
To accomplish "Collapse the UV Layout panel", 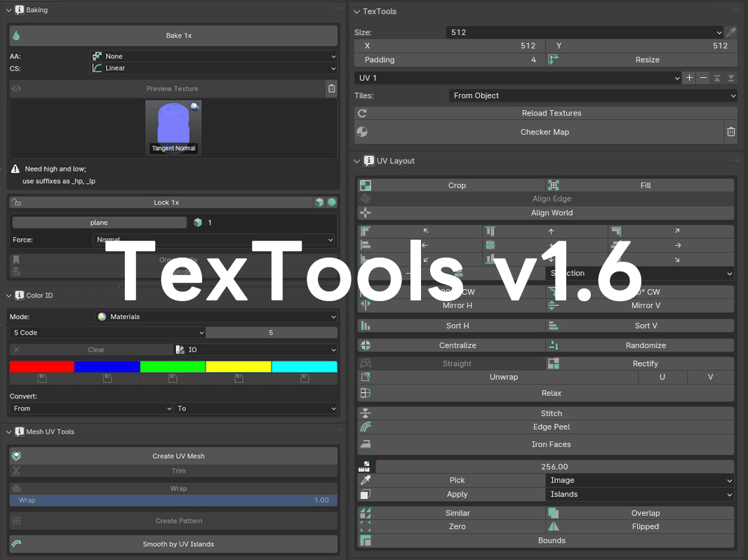I will pos(357,161).
